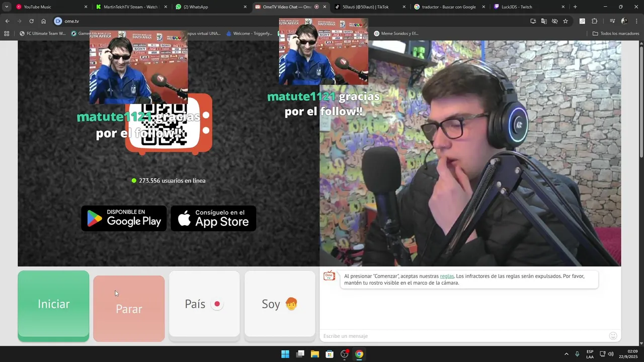Open the Soy gender selector

[280, 304]
